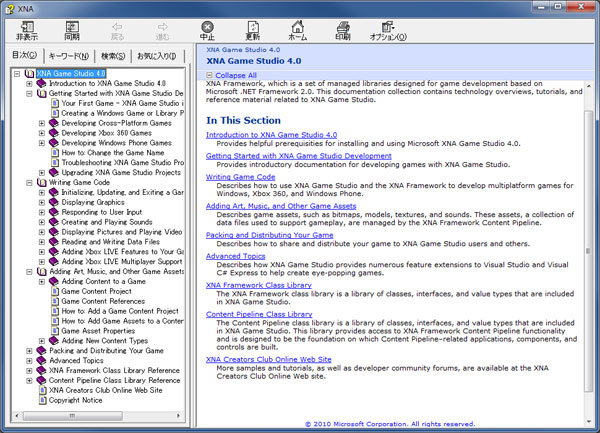Click page icon beside Copyright Notice
The image size is (600, 433).
coord(43,400)
